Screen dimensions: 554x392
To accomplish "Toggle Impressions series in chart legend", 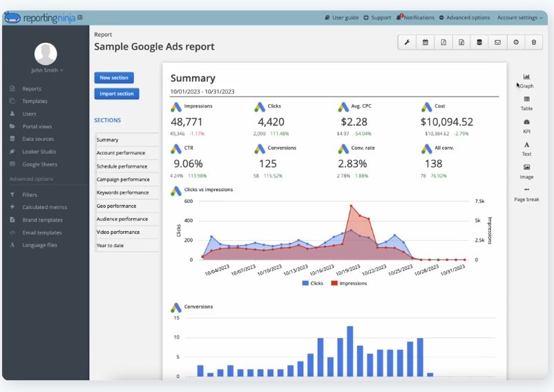I will (x=349, y=283).
